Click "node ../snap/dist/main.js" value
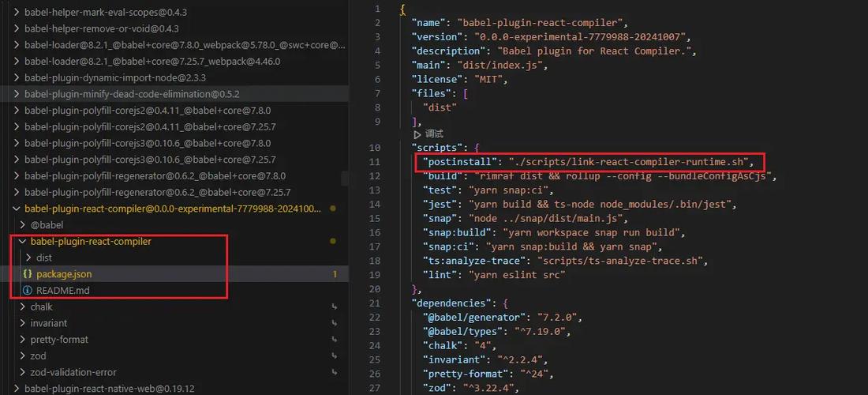The image size is (868, 395). (548, 219)
